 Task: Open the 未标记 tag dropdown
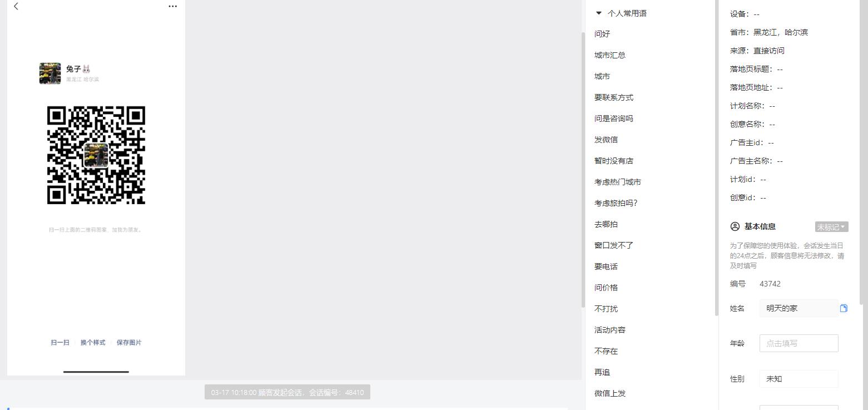coord(831,227)
